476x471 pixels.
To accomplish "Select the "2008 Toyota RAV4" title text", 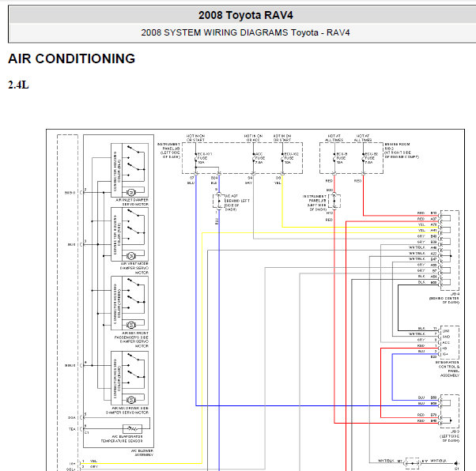I will (246, 15).
